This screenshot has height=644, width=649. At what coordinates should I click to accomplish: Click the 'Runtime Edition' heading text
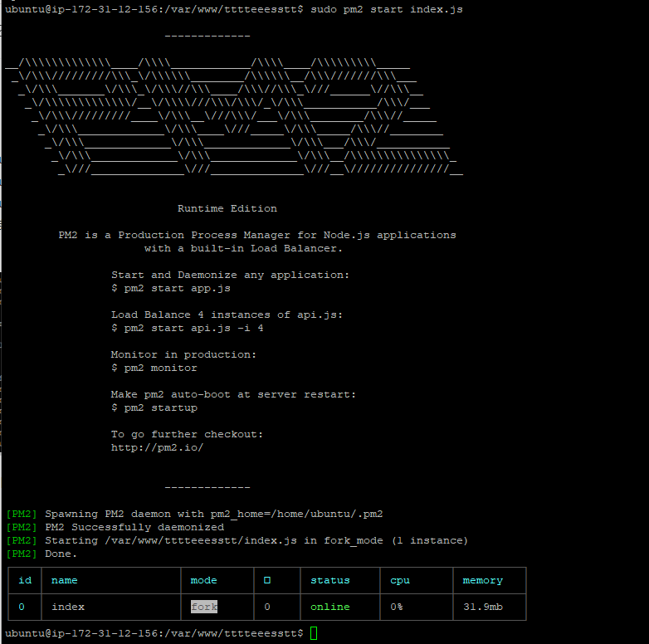[x=227, y=208]
